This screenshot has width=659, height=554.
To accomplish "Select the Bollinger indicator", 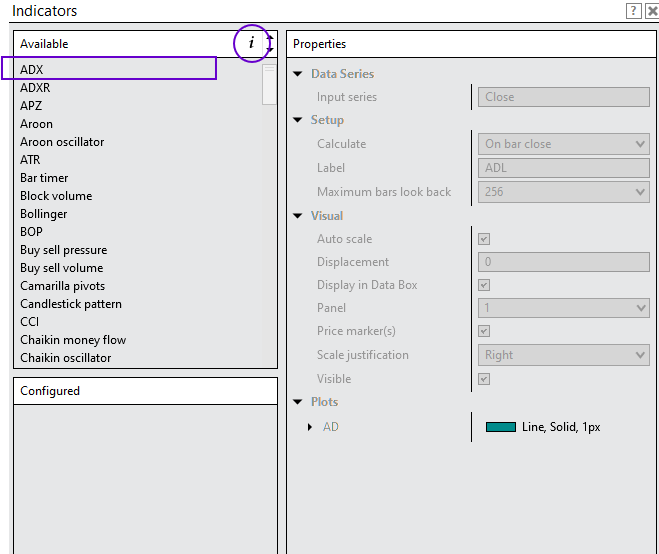I will tap(43, 214).
